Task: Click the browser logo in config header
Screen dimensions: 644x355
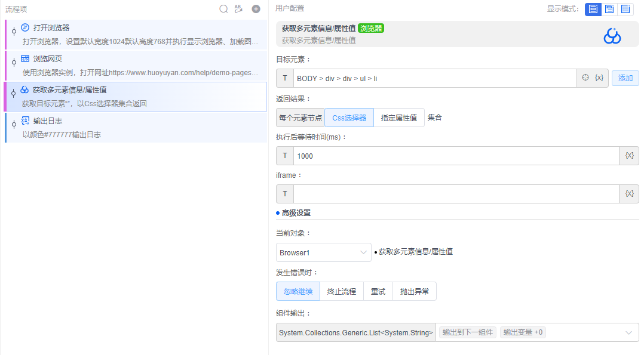Action: [x=612, y=36]
